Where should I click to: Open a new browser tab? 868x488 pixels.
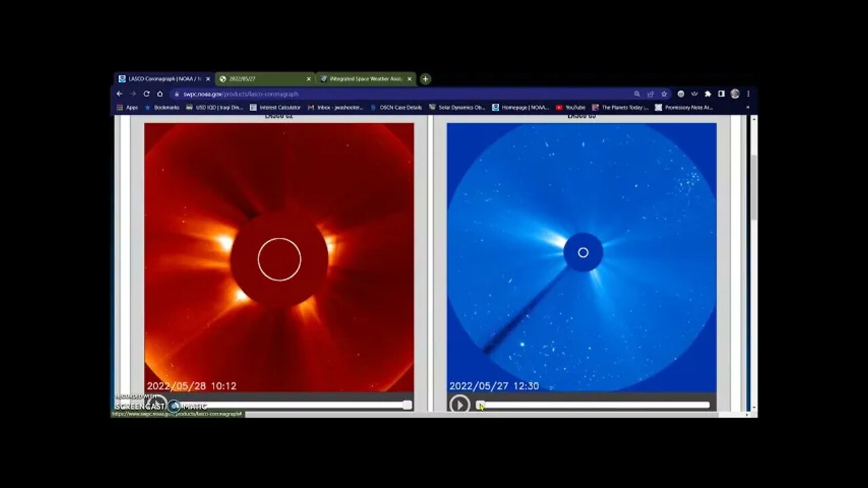[x=425, y=79]
